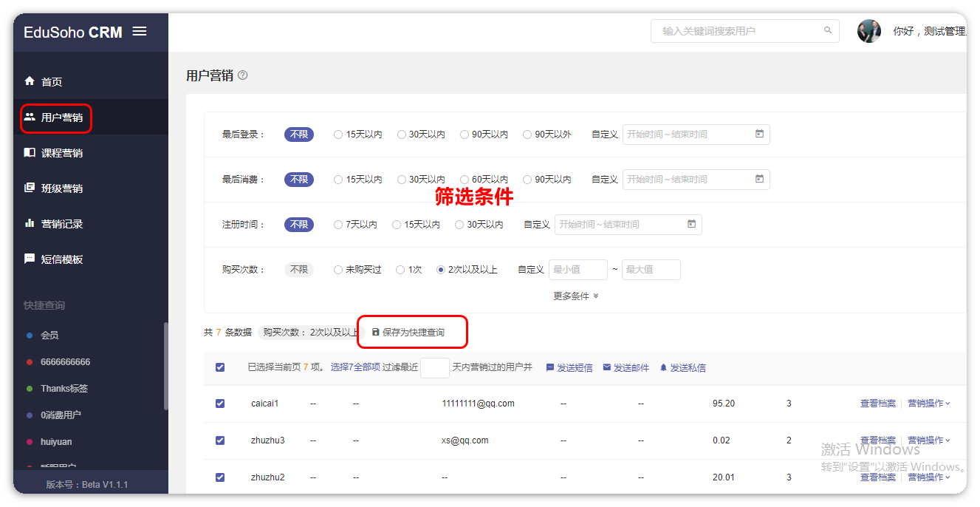Click the 最小值 input for 购买次数
This screenshot has height=507, width=980.
tap(578, 270)
